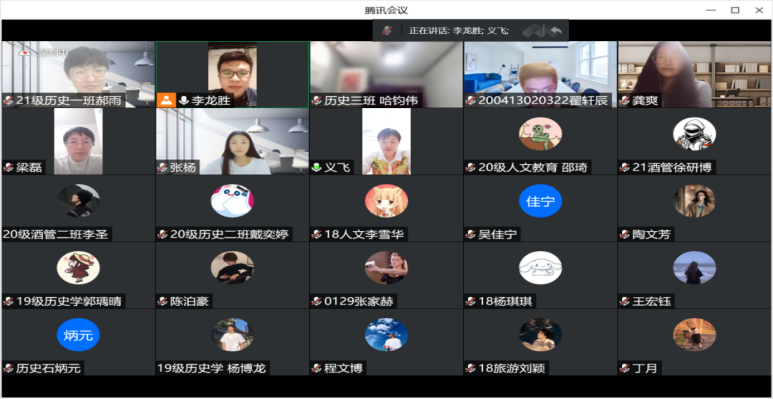The width and height of the screenshot is (773, 399).
Task: Click the 18杨琪琪 Cinnamoroll avatar
Action: tap(540, 268)
